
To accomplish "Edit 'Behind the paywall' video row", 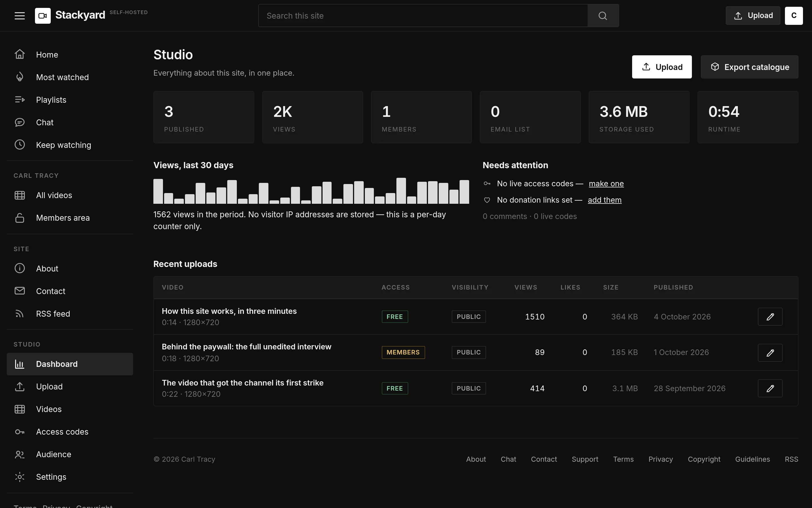I will [770, 353].
